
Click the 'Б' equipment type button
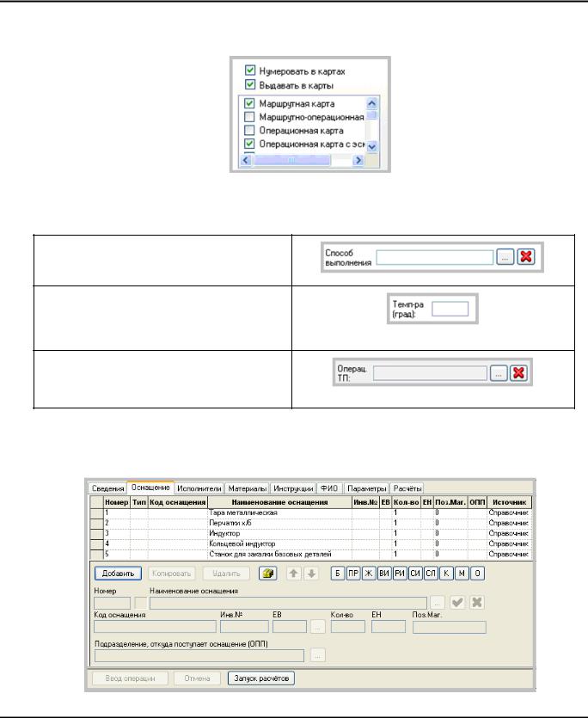coord(338,574)
